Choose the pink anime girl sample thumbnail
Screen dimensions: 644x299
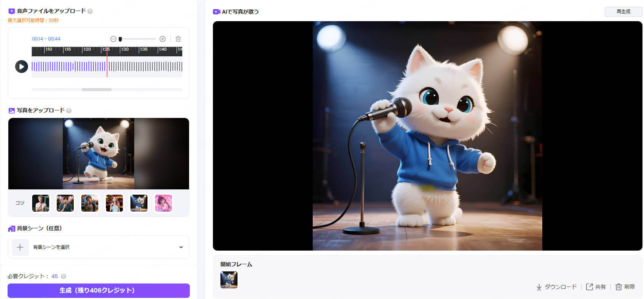[x=163, y=203]
